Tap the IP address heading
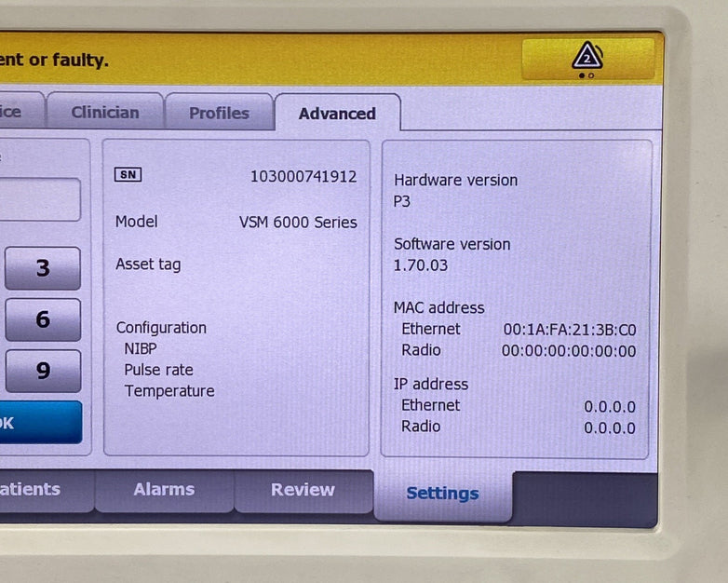The height and width of the screenshot is (583, 728). pos(431,385)
